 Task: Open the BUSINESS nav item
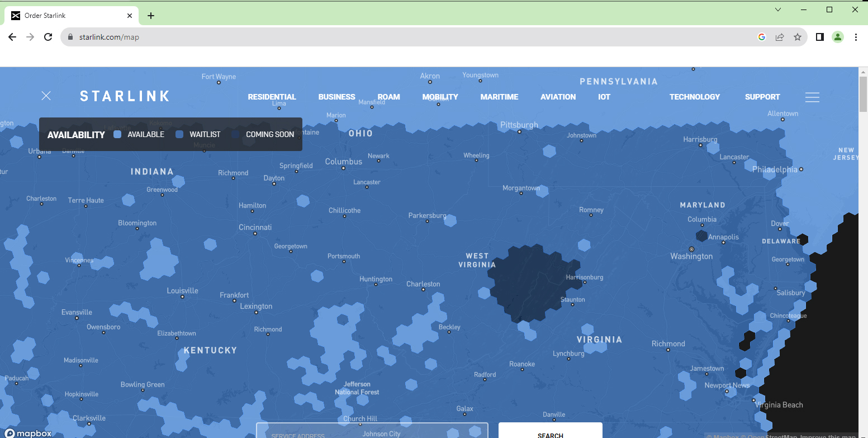point(336,97)
